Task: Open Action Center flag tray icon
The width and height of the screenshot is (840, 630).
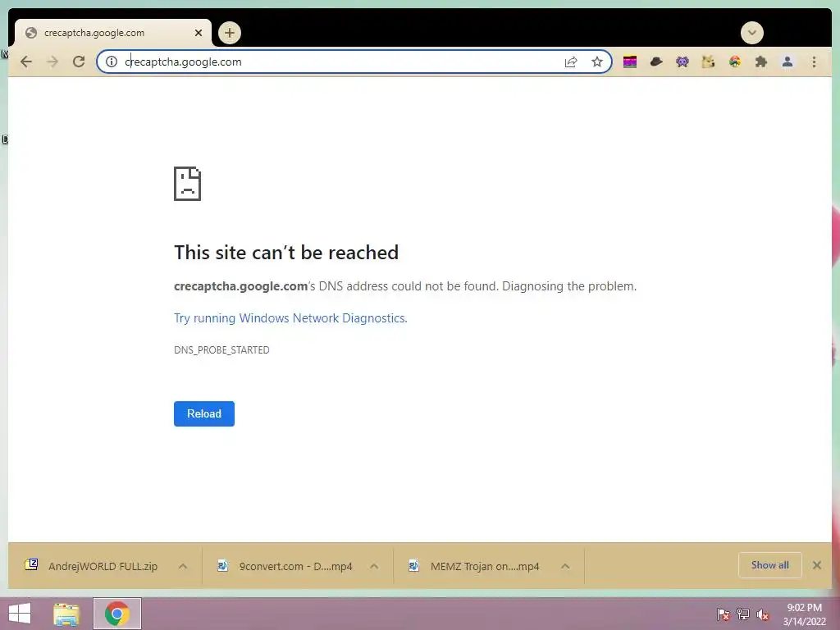Action: click(x=724, y=614)
